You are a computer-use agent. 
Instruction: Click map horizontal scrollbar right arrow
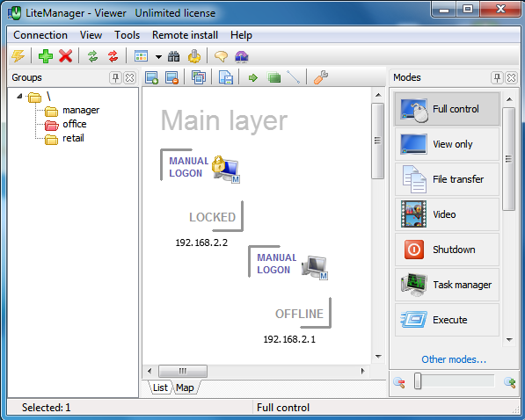point(363,371)
